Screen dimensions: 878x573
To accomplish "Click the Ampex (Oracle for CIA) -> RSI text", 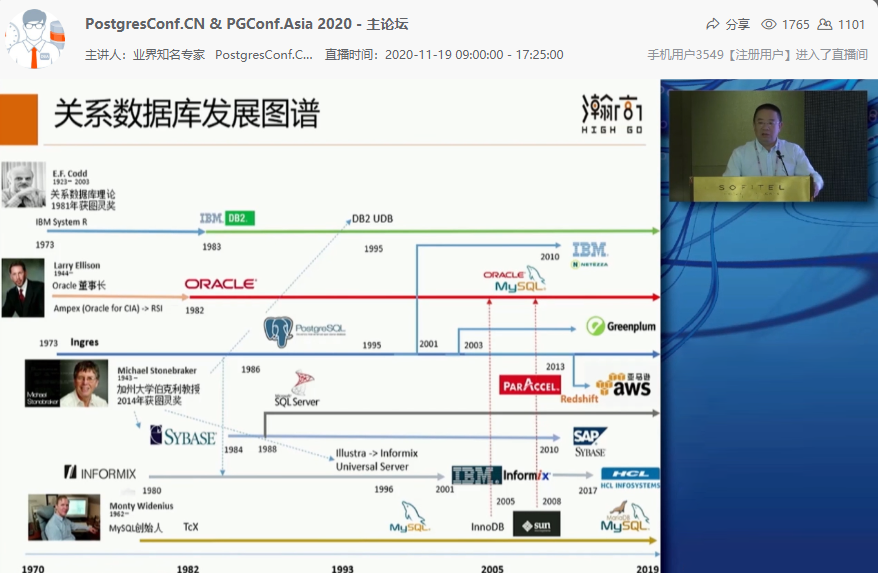I will coord(108,309).
